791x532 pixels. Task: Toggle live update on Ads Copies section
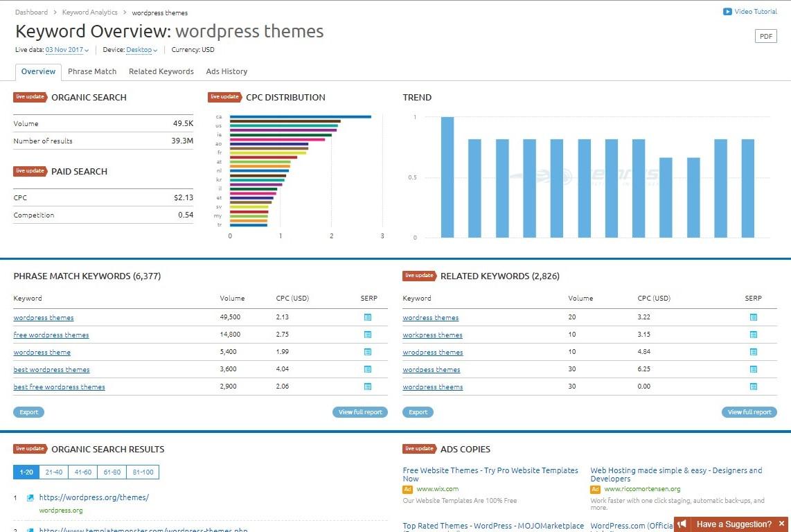point(418,449)
